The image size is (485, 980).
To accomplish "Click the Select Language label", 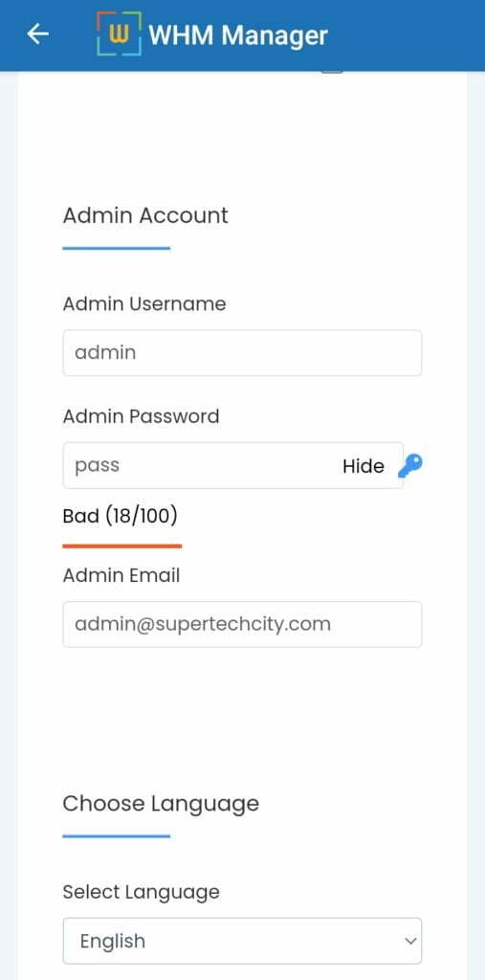I will (x=142, y=892).
